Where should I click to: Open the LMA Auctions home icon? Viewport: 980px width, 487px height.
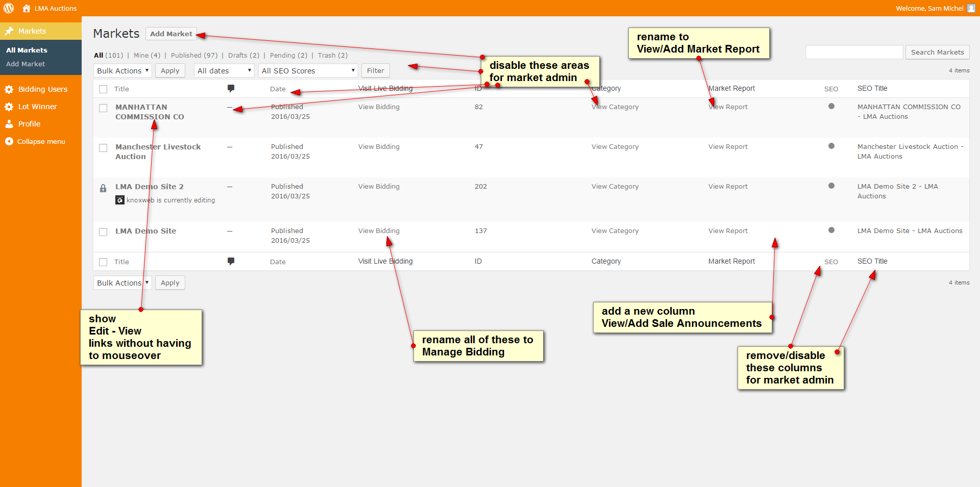pyautogui.click(x=27, y=8)
